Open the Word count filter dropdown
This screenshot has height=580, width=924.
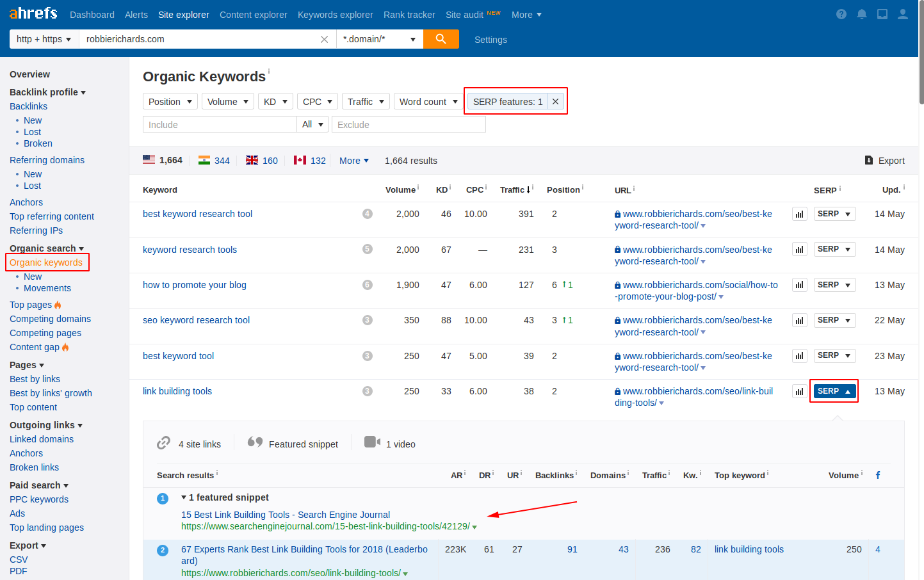click(x=428, y=102)
